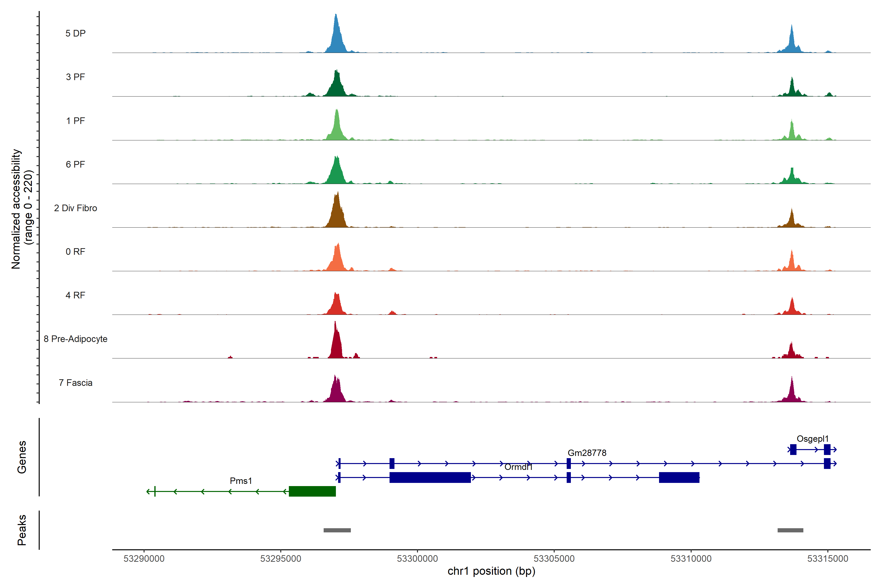Click the right gray peak bar
Image resolution: width=882 pixels, height=588 pixels.
pyautogui.click(x=790, y=530)
